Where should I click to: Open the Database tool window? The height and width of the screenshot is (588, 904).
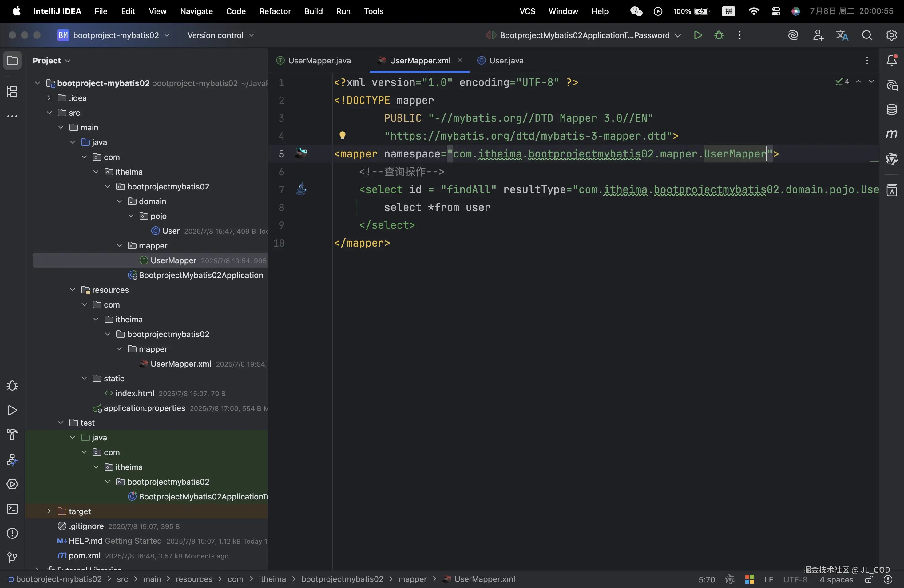pos(891,110)
